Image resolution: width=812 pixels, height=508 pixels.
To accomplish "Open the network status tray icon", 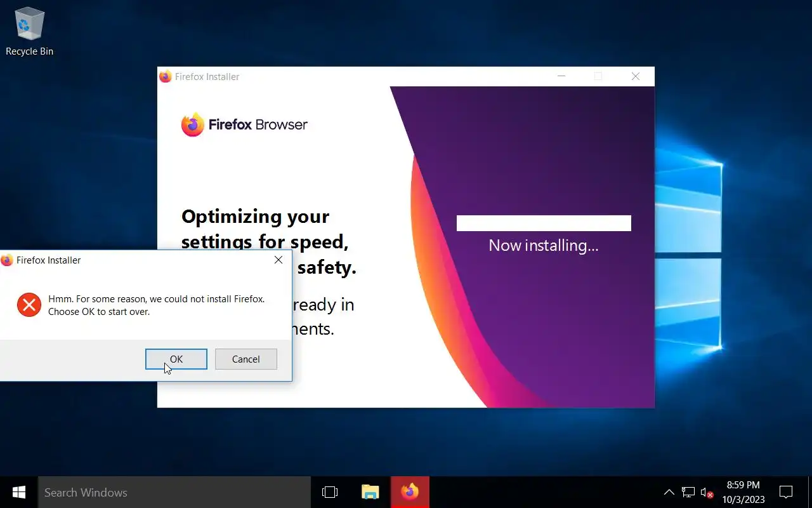I will (x=688, y=492).
